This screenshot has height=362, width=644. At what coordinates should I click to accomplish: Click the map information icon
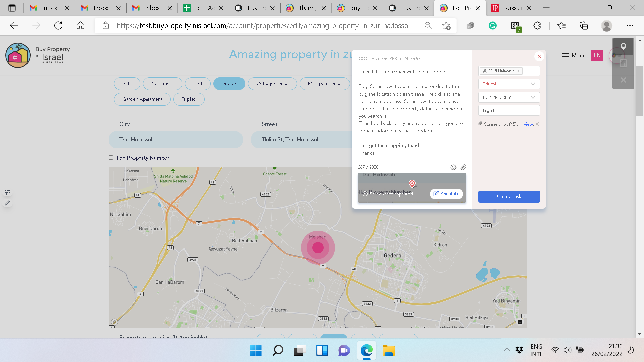tap(520, 322)
